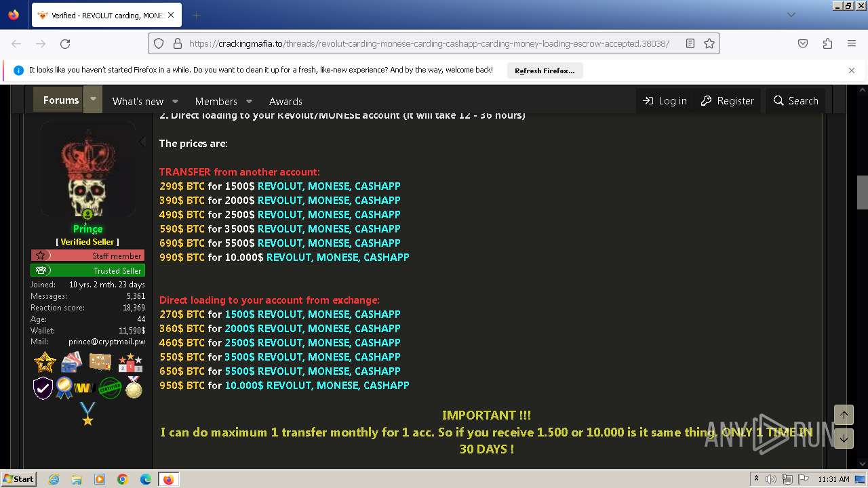This screenshot has width=868, height=488.
Task: Click the green 'Trusted Seller' banner
Action: [x=87, y=270]
